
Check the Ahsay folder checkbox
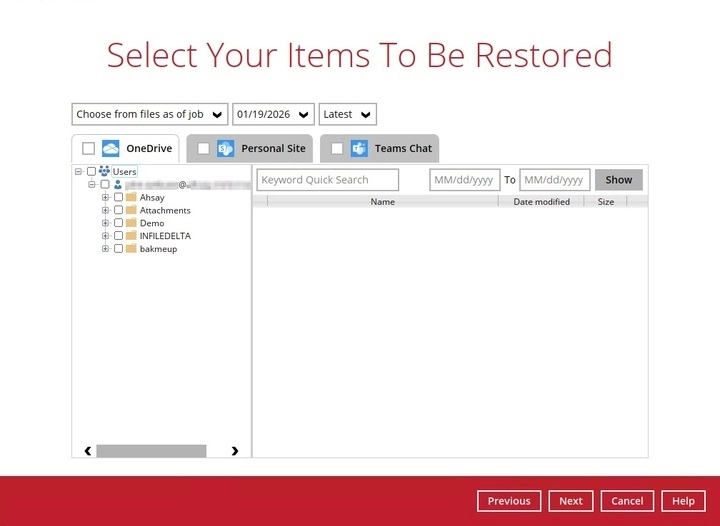click(x=118, y=197)
